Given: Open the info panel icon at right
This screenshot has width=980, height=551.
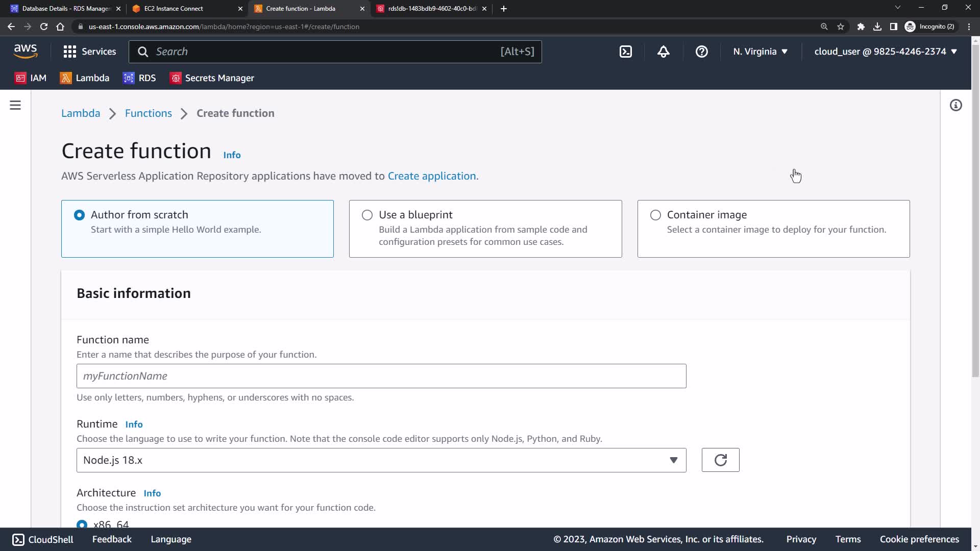Looking at the screenshot, I should 955,105.
